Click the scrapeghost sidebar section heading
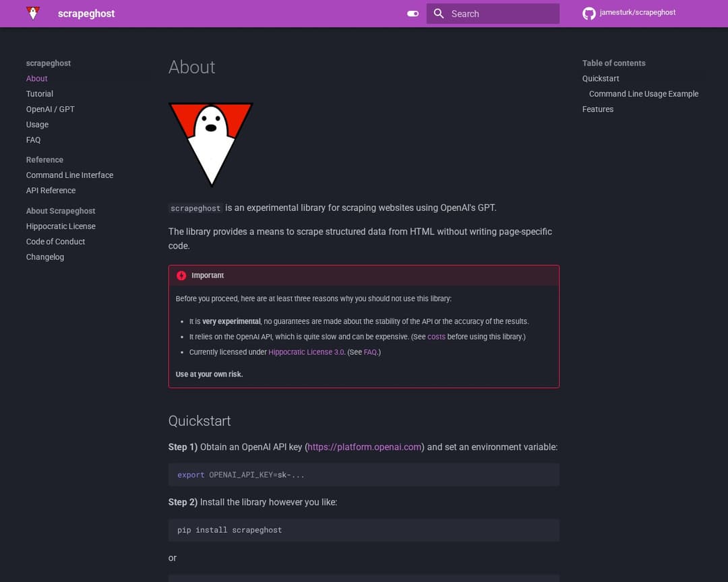The height and width of the screenshot is (582, 728). [x=49, y=63]
